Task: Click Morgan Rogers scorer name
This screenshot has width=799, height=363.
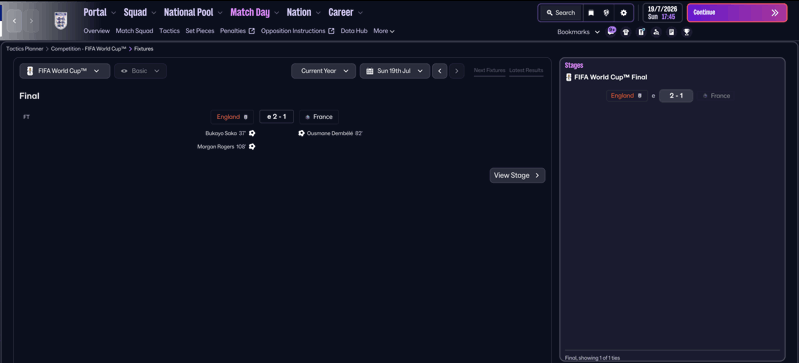Action: pos(216,146)
